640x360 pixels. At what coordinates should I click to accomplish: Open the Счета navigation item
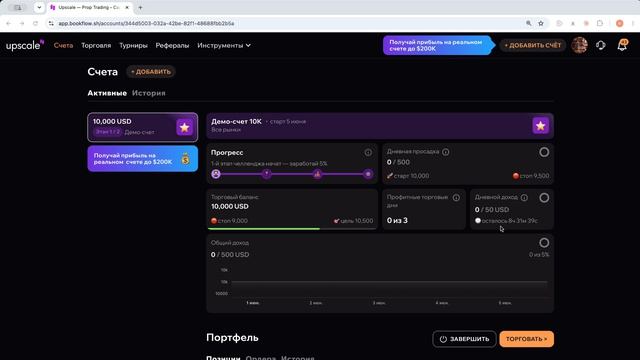(x=63, y=45)
